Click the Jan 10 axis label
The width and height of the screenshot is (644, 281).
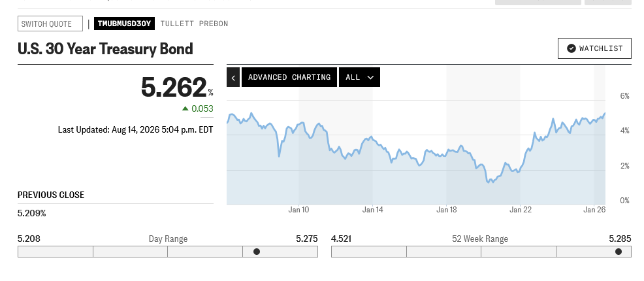tap(298, 210)
